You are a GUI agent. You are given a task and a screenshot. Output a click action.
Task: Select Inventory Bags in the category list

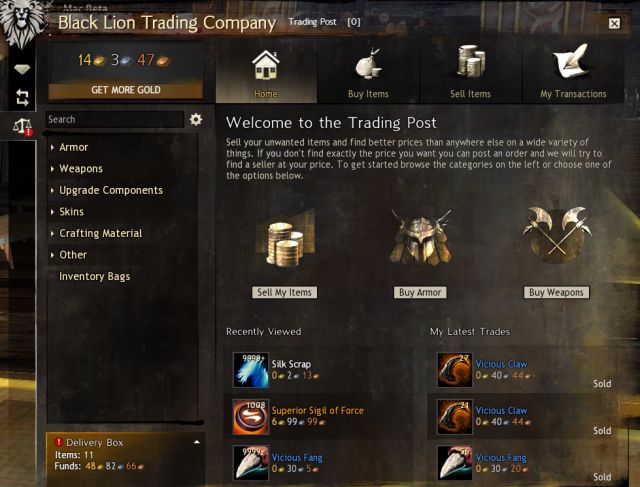95,276
